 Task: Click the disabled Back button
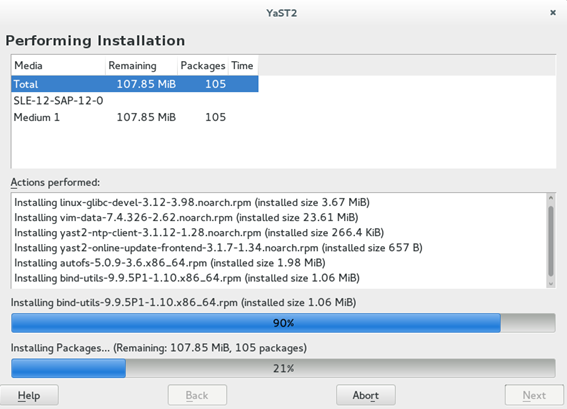[197, 395]
